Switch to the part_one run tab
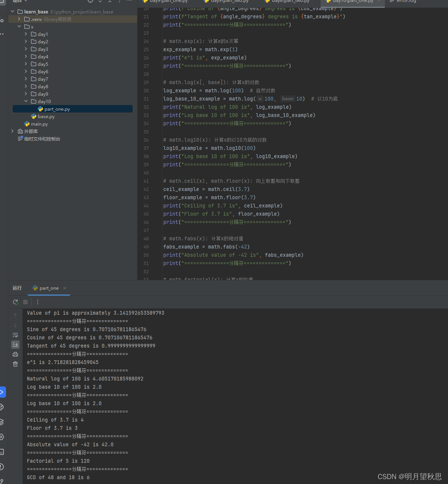Image resolution: width=448 pixels, height=484 pixels. 49,288
